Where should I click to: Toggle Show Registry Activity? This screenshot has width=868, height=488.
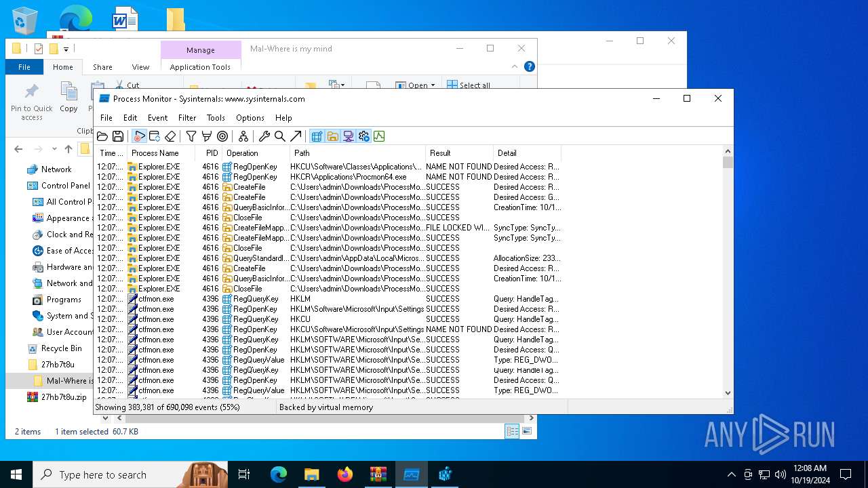317,136
